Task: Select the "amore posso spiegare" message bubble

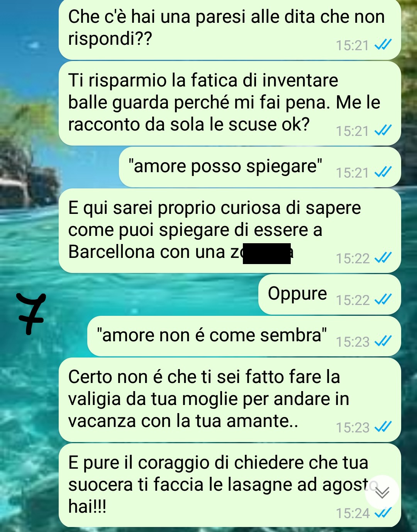Action: point(260,167)
